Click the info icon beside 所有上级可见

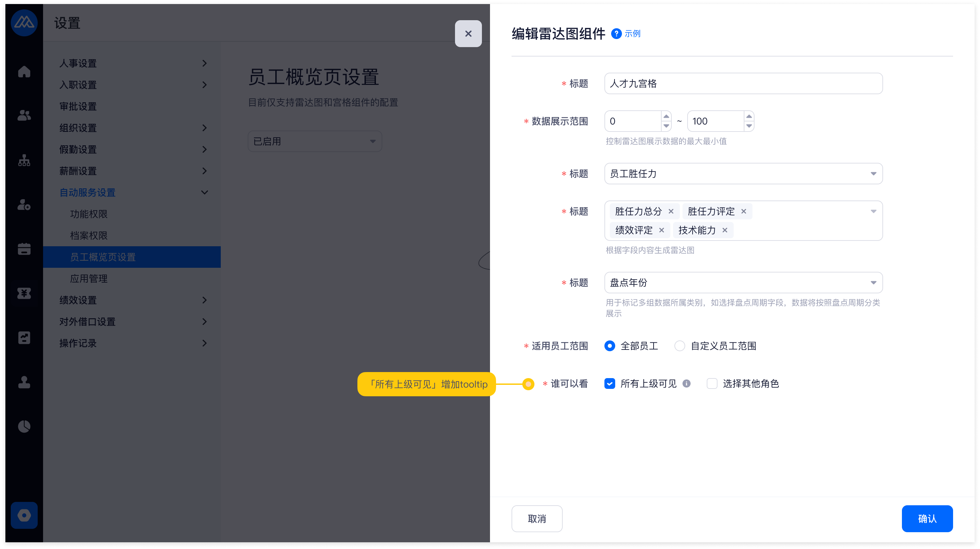(686, 383)
